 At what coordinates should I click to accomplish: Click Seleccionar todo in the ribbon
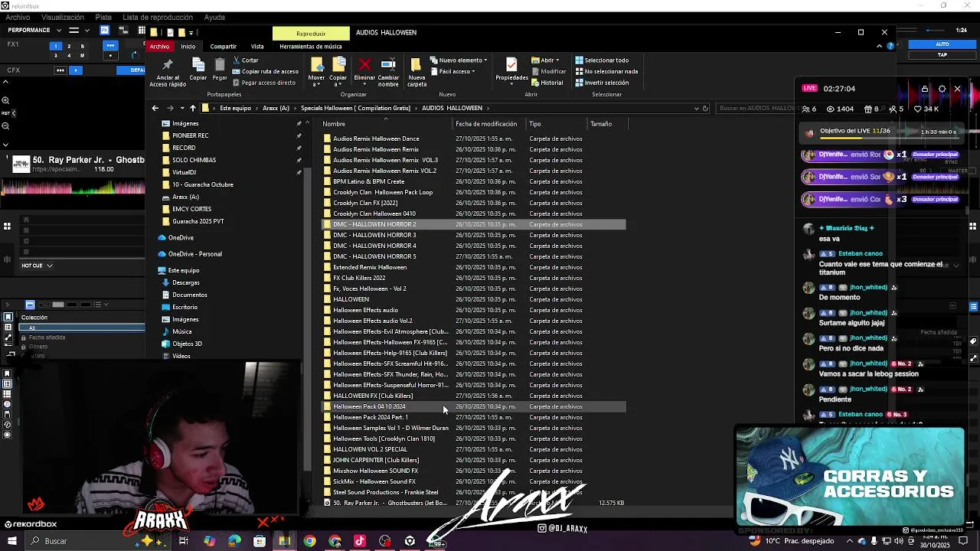[602, 60]
